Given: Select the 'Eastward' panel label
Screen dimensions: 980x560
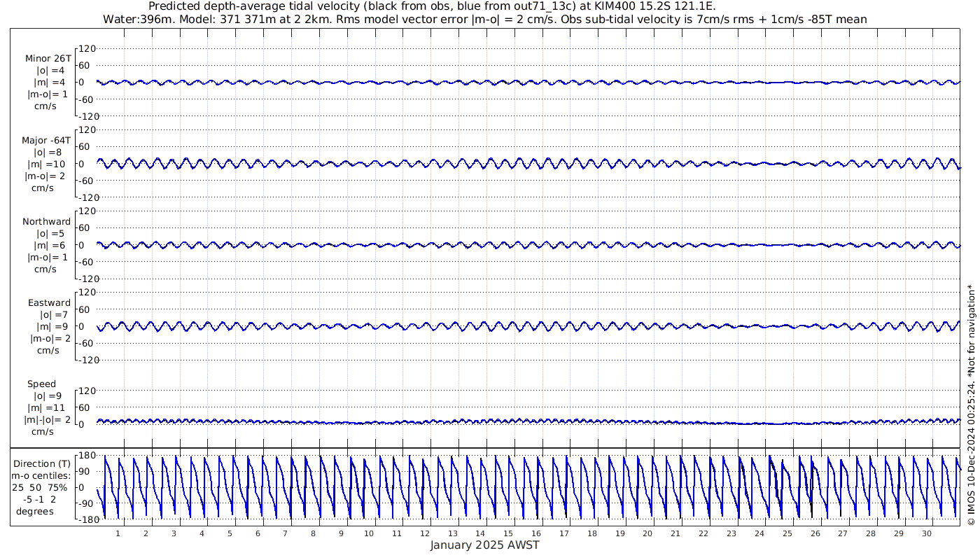Looking at the screenshot, I should click(x=49, y=302).
